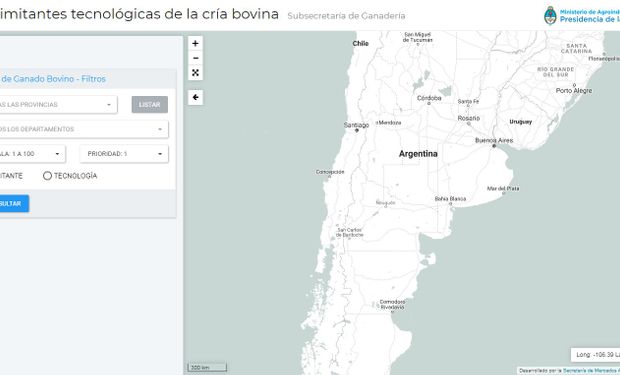This screenshot has width=620, height=375.
Task: Click the map scale bar
Action: pos(207,367)
